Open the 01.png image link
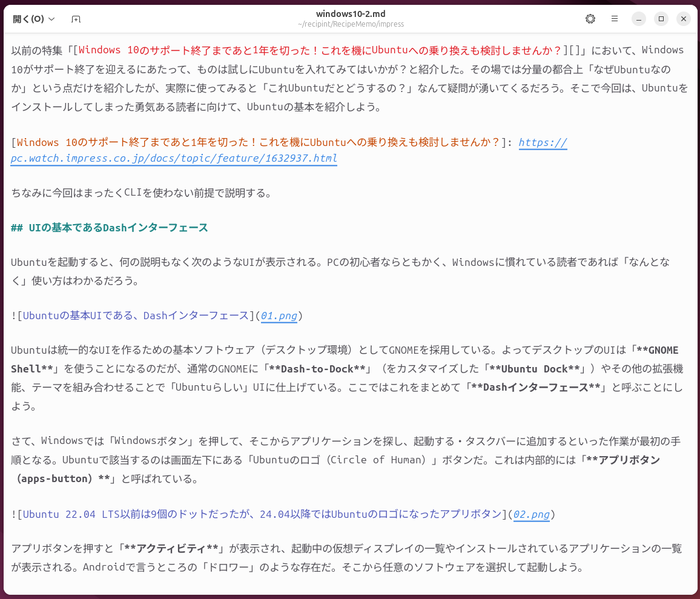 coord(279,316)
